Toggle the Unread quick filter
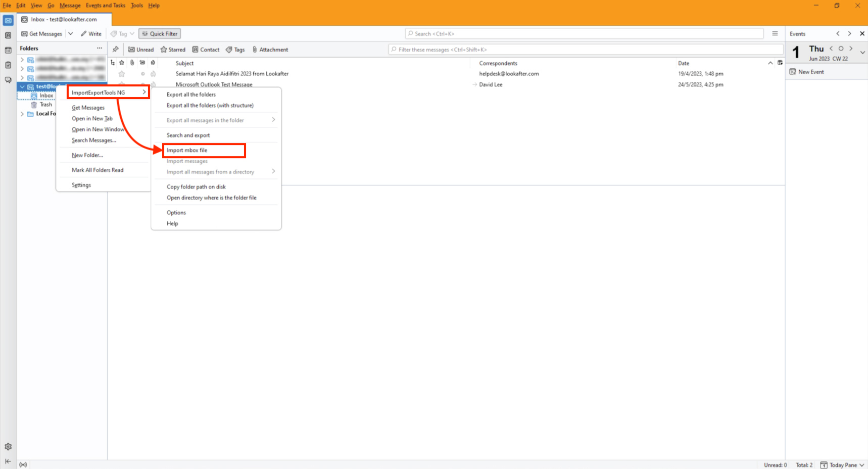 point(141,50)
